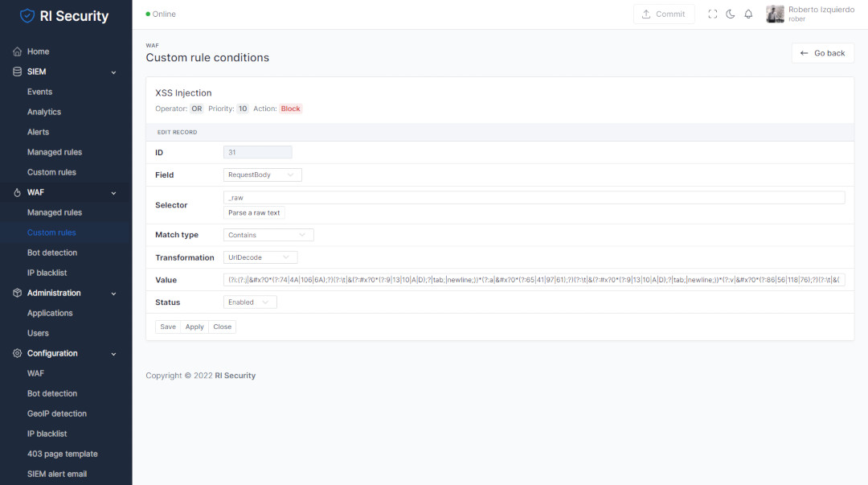The image size is (868, 485).
Task: Open the Status Enabled dropdown
Action: (x=250, y=302)
